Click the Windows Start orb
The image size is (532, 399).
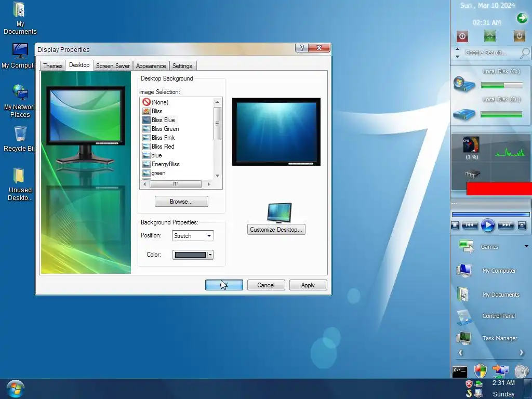pos(15,389)
